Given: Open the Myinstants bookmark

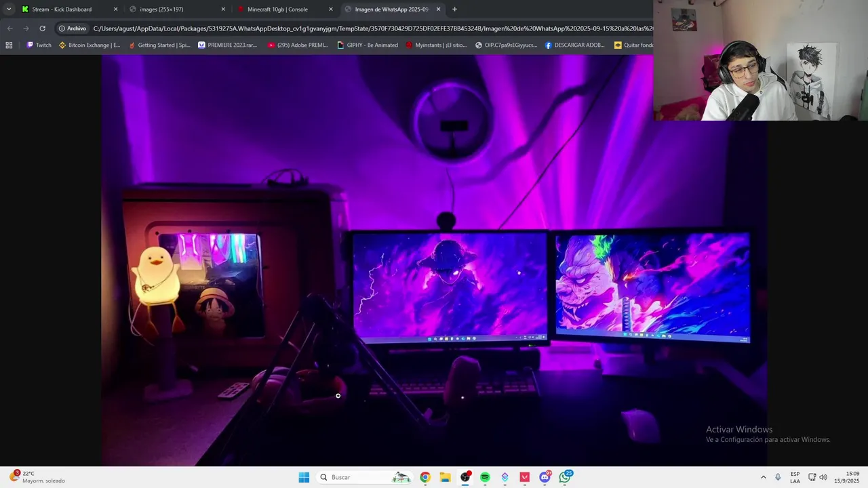Looking at the screenshot, I should point(436,45).
